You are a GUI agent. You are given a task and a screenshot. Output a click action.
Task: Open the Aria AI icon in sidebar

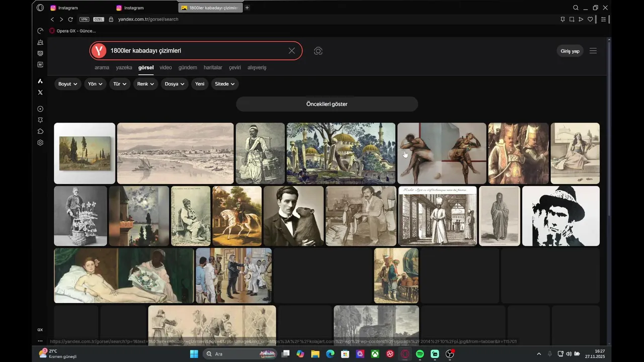click(40, 81)
